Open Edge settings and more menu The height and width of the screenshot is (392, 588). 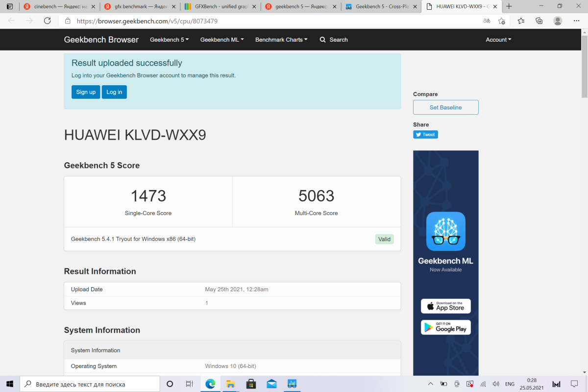[x=576, y=21]
